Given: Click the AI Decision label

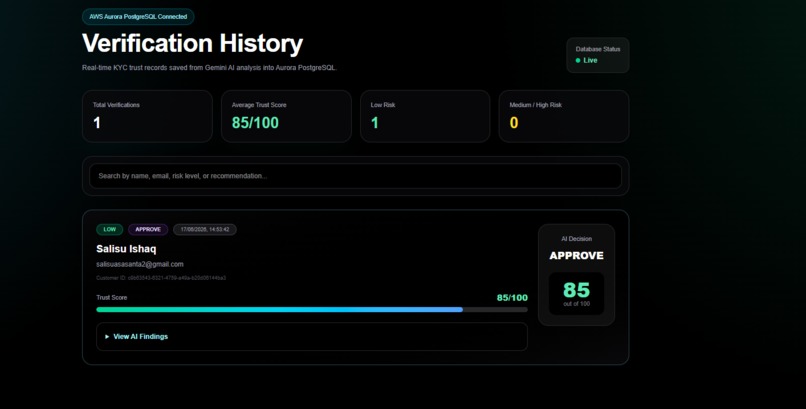Looking at the screenshot, I should point(576,239).
